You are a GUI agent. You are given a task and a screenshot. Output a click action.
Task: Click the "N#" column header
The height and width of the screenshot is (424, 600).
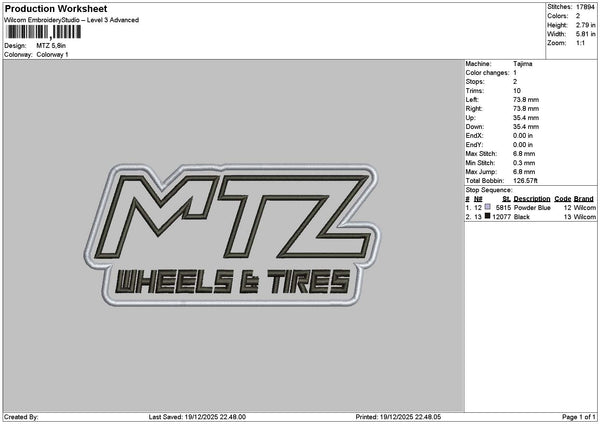478,199
